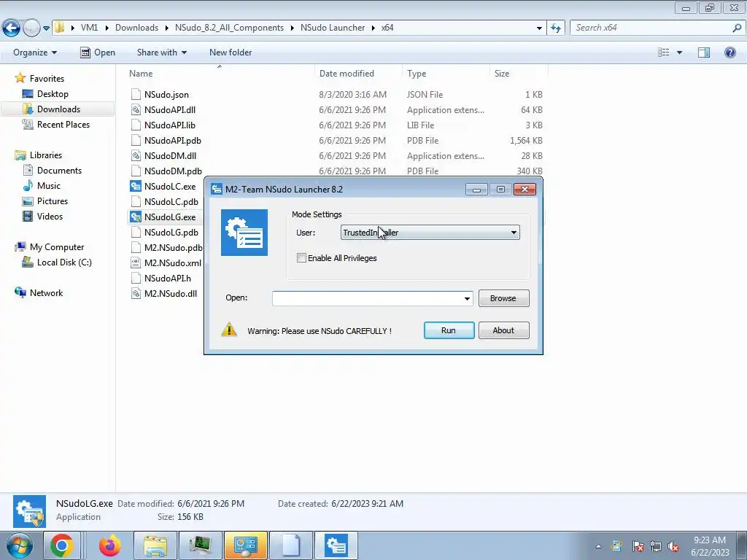The image size is (747, 560).
Task: Open the Share with menu
Action: pos(161,52)
